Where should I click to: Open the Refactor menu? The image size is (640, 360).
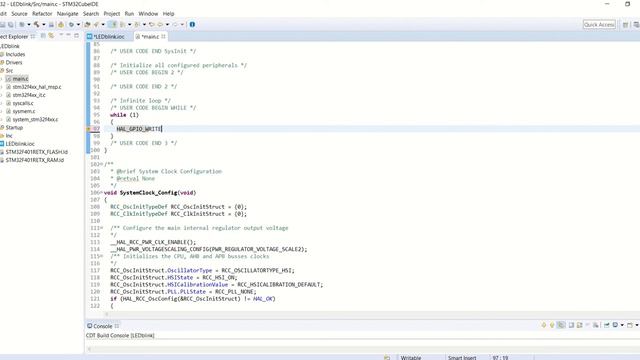42,13
